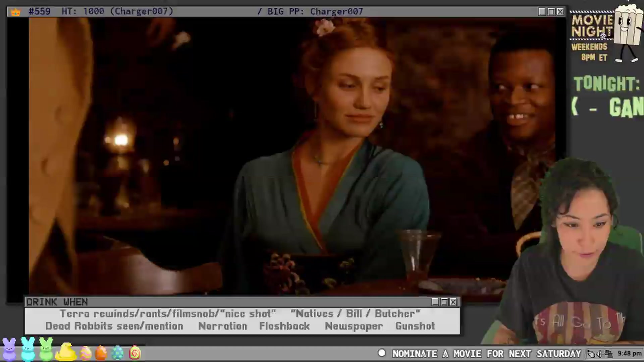This screenshot has height=362, width=644.
Task: Click the Terra rewinds/rants/filmsnob/"nice shot" rule
Action: point(168,314)
